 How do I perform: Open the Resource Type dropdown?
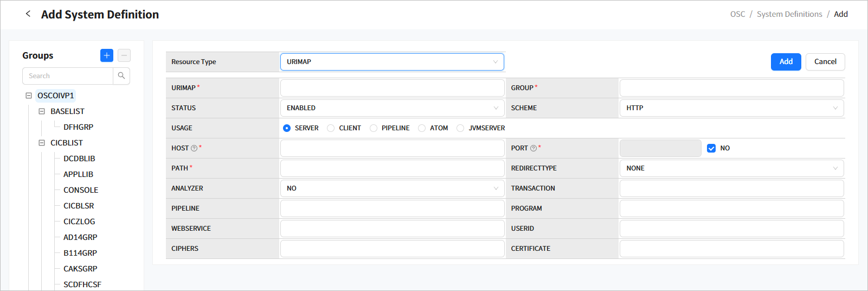click(x=391, y=62)
